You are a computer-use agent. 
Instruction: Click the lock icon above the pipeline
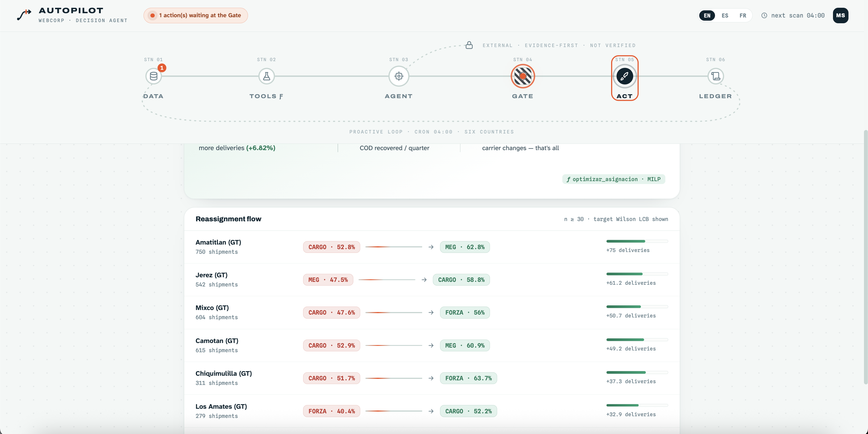469,45
